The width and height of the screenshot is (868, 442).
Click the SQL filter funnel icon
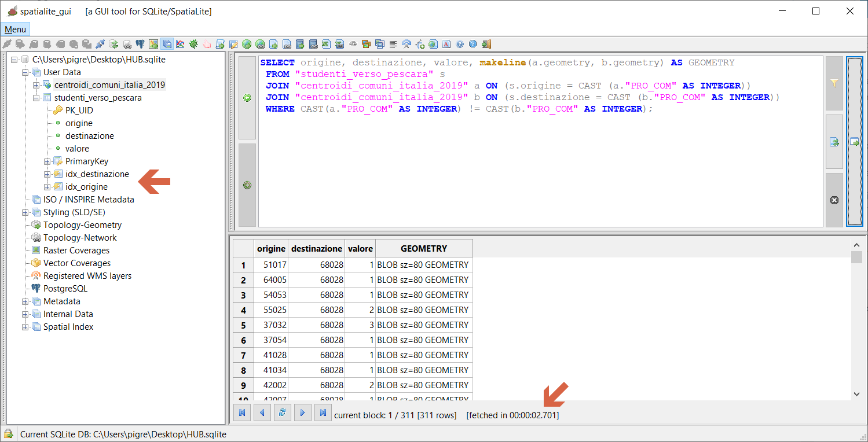[834, 83]
